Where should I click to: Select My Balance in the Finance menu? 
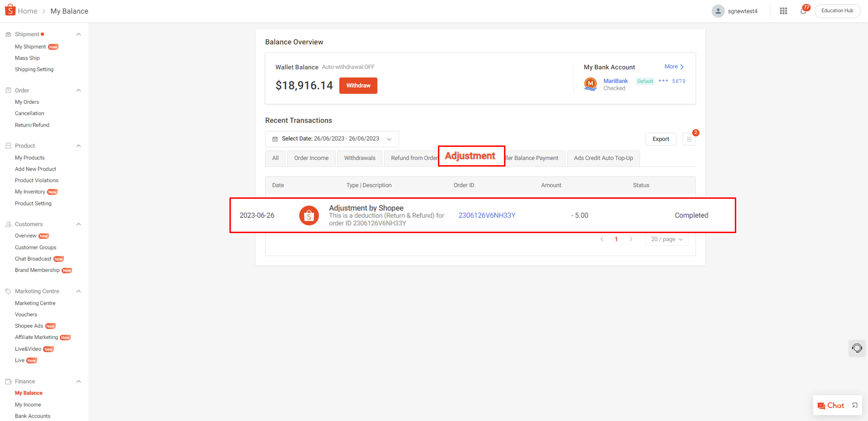click(28, 393)
